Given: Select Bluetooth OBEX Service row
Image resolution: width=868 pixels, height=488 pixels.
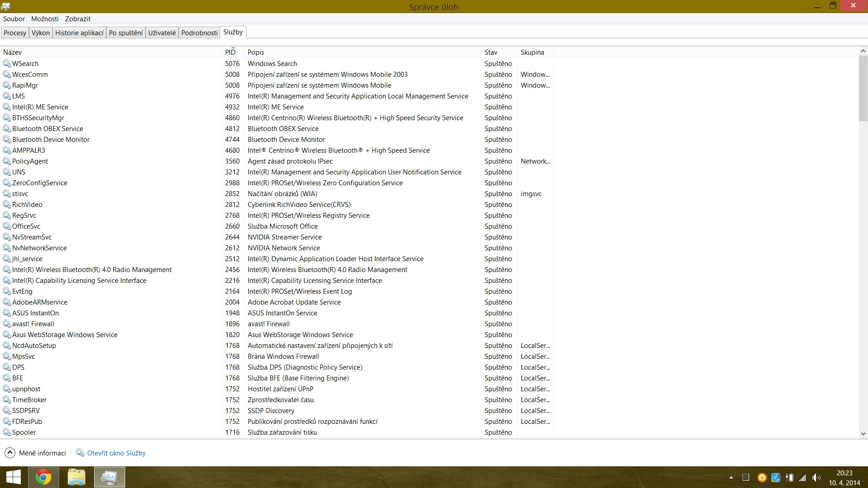Looking at the screenshot, I should 277,128.
